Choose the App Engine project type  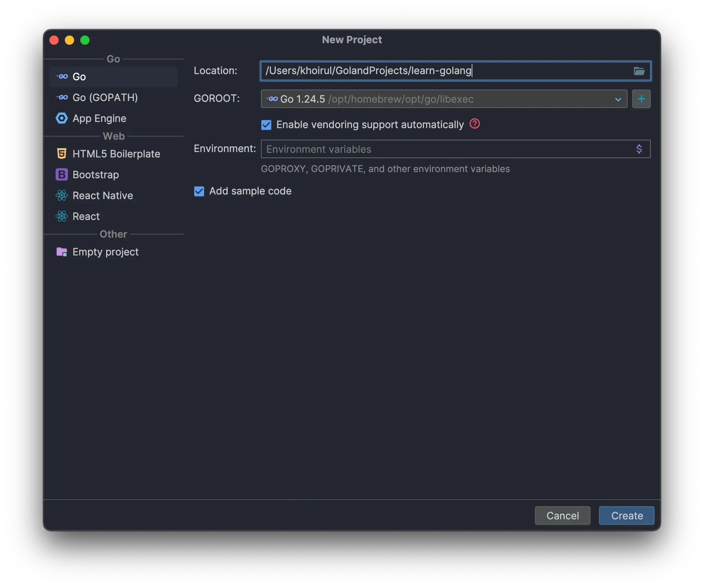[x=99, y=118]
